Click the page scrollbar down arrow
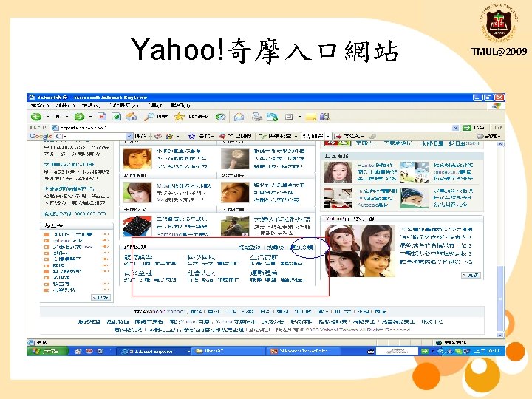The width and height of the screenshot is (532, 399). point(500,335)
